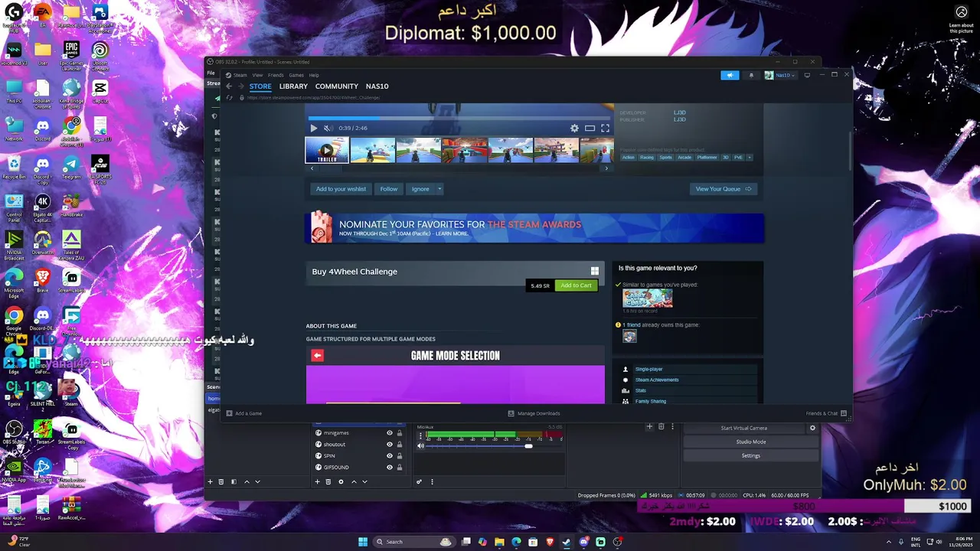Unmute the trailer volume icon
Viewport: 980px width, 551px height.
(328, 129)
